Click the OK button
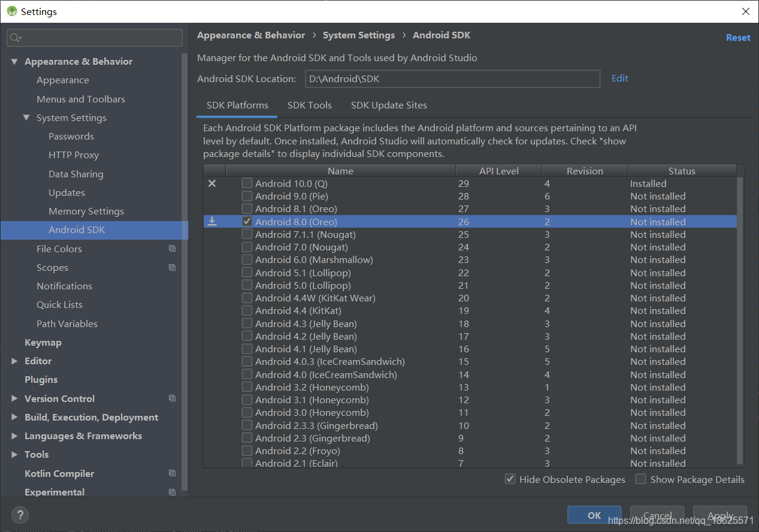The image size is (759, 532). click(594, 515)
